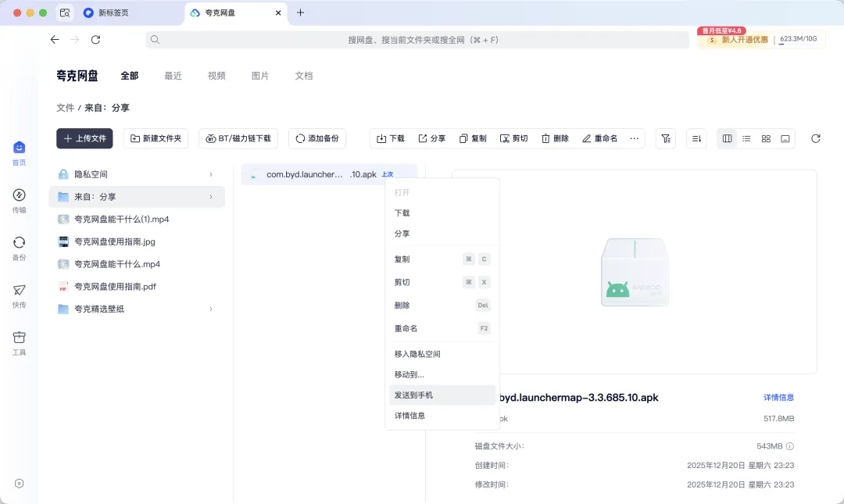Switch to the 视频 tab
The image size is (844, 504).
point(216,76)
